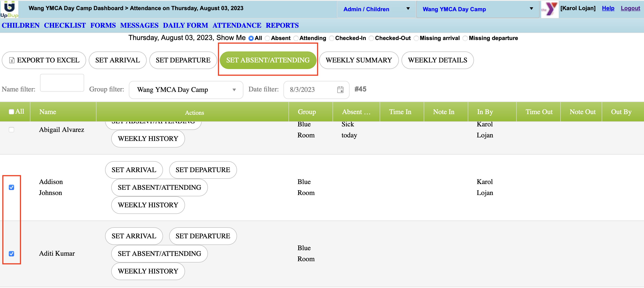This screenshot has height=288, width=644.
Task: Select the Missing arrival radio option
Action: point(416,38)
